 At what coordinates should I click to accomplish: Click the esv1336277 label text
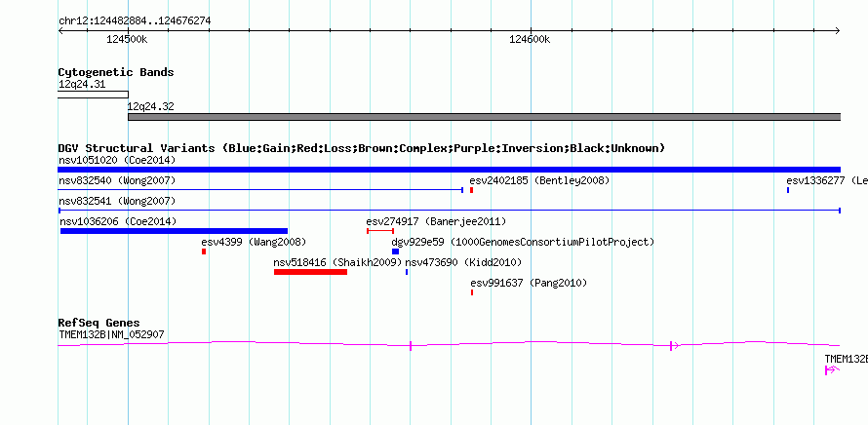click(827, 180)
